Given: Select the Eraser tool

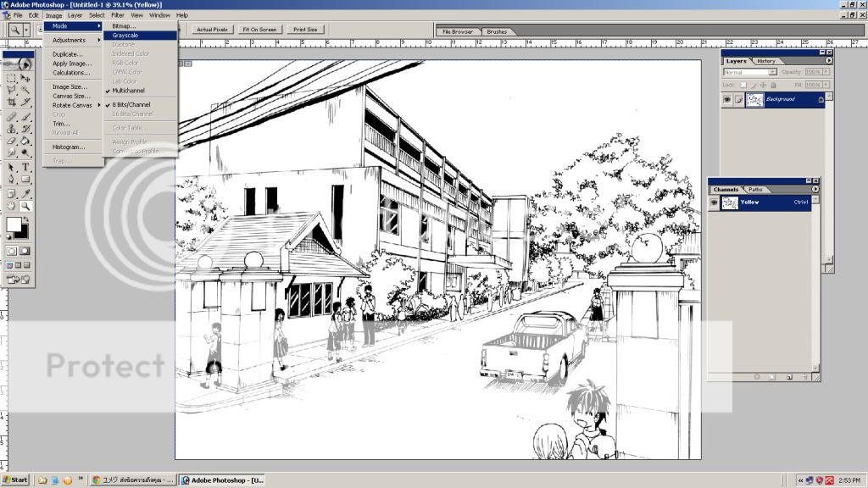Looking at the screenshot, I should (11, 141).
